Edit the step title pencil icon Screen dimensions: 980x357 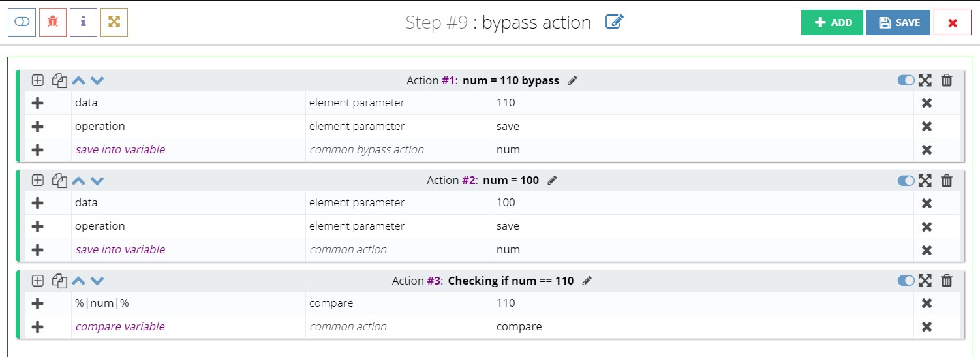615,22
